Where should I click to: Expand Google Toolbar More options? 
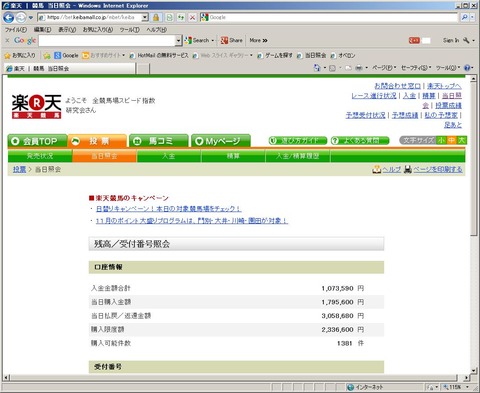(x=258, y=40)
